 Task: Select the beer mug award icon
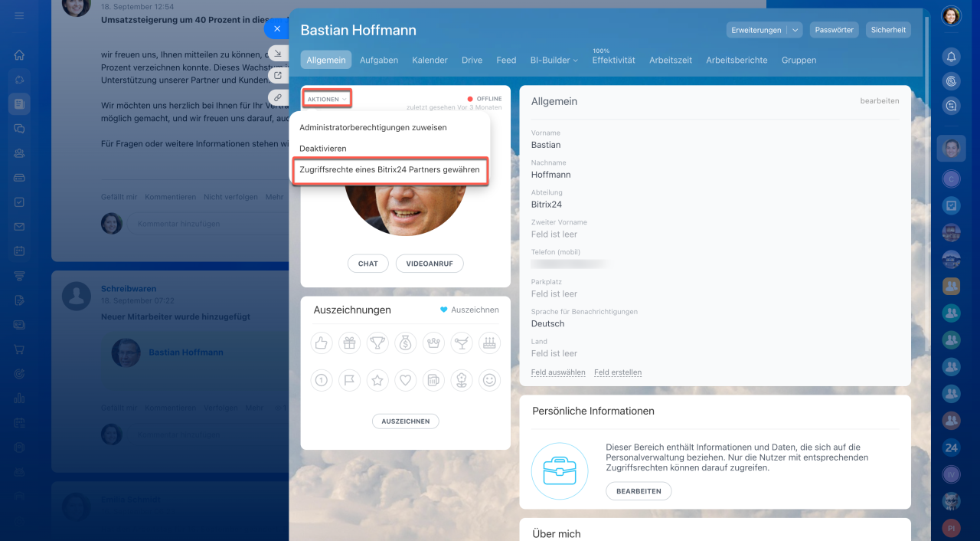pos(433,379)
